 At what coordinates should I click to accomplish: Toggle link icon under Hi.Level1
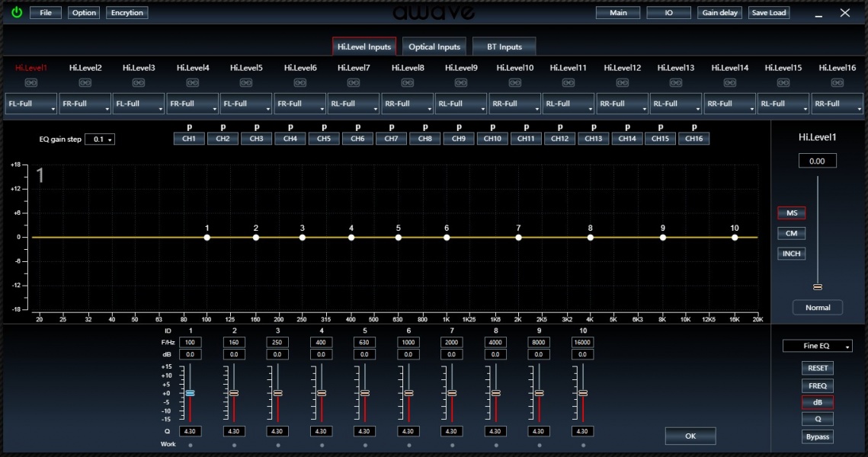coord(31,83)
